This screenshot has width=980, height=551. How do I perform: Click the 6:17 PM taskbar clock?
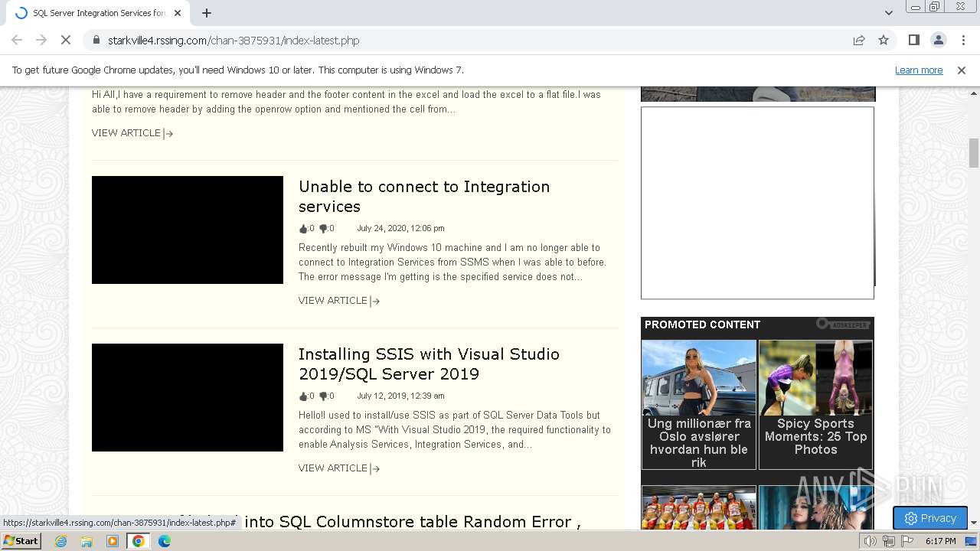click(941, 541)
